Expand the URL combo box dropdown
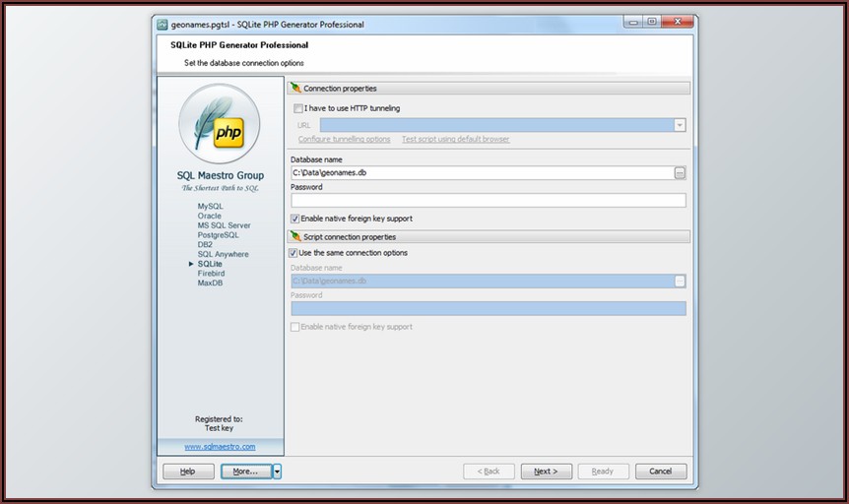The width and height of the screenshot is (849, 504). click(679, 125)
